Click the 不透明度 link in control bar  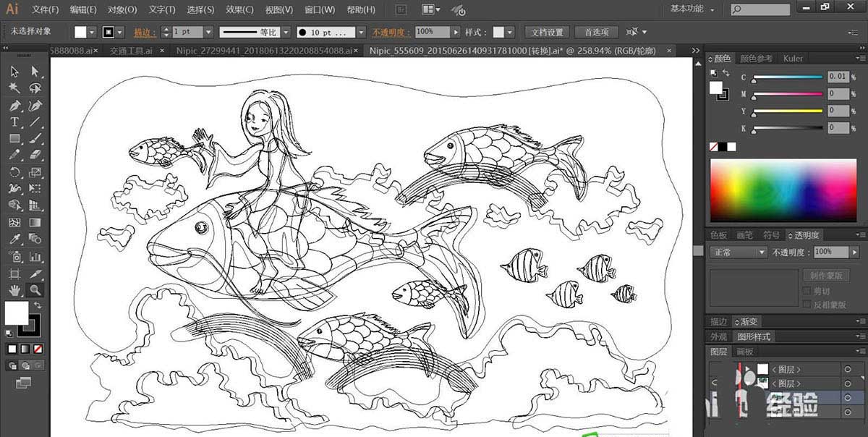[x=391, y=33]
